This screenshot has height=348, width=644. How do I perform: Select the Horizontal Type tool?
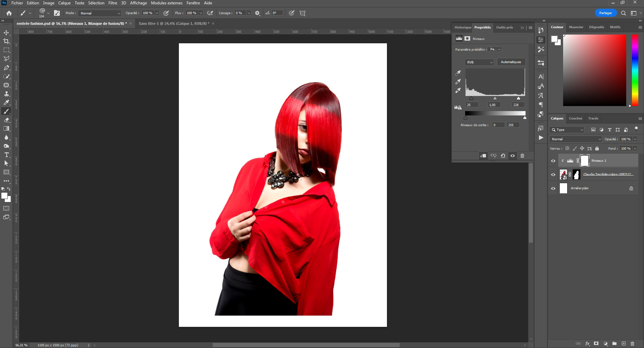6,155
